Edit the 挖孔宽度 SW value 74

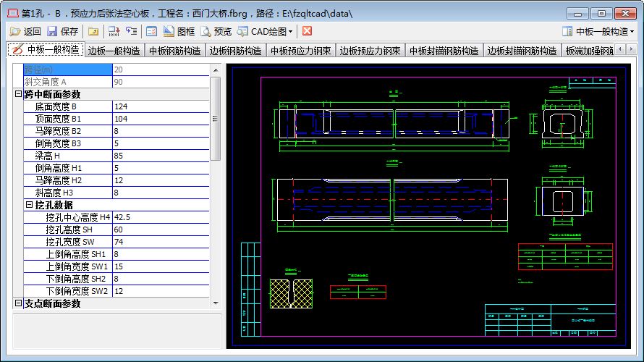click(161, 242)
